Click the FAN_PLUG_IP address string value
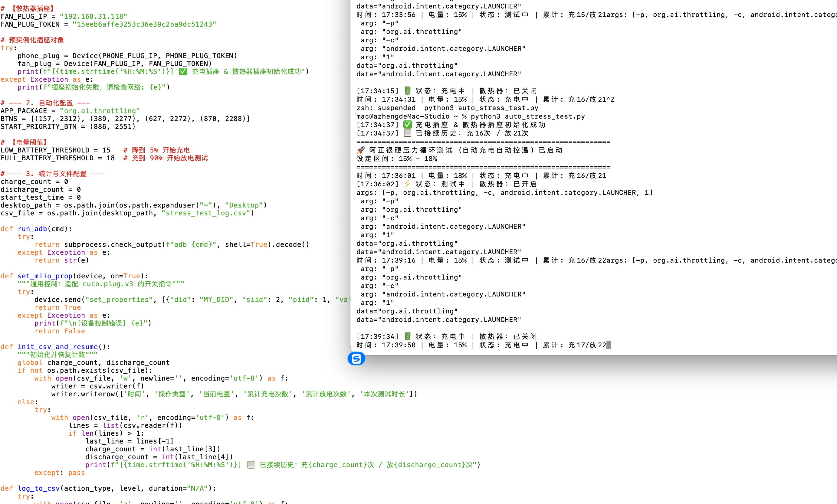The image size is (837, 504). click(x=93, y=16)
